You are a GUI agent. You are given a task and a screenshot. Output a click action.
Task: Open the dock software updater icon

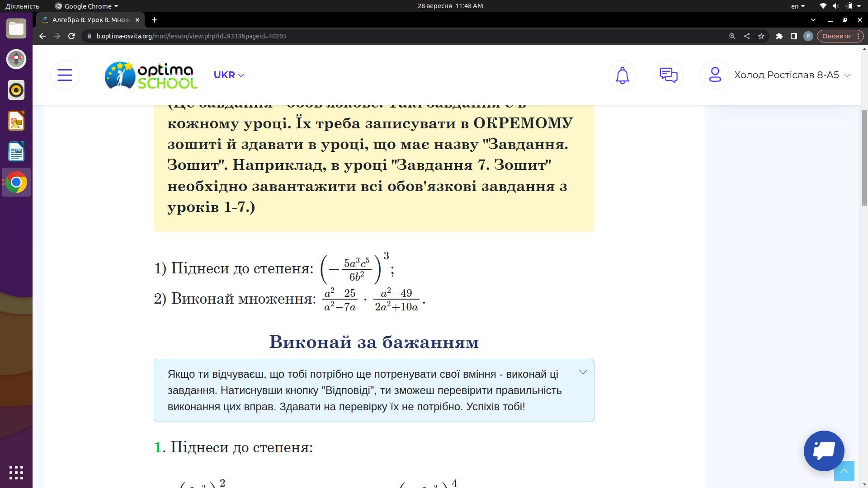coord(16,59)
